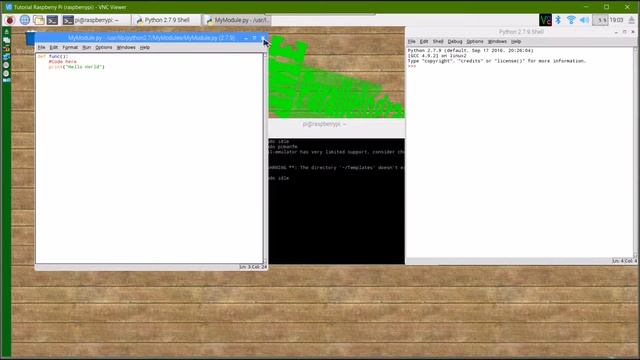Click the 'Ln: 3 Col: 24' editor status

[253, 267]
